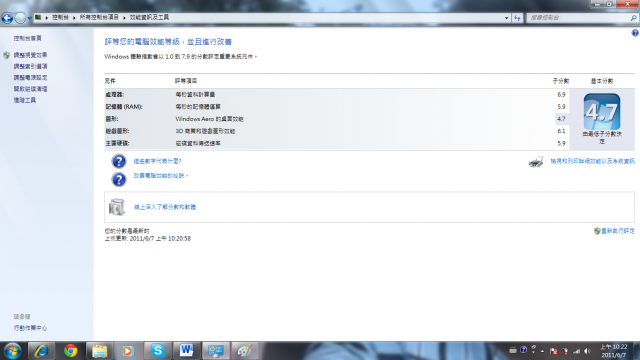The width and height of the screenshot is (640, 360).
Task: Open the clock showing 上午 10:22
Action: (x=613, y=351)
